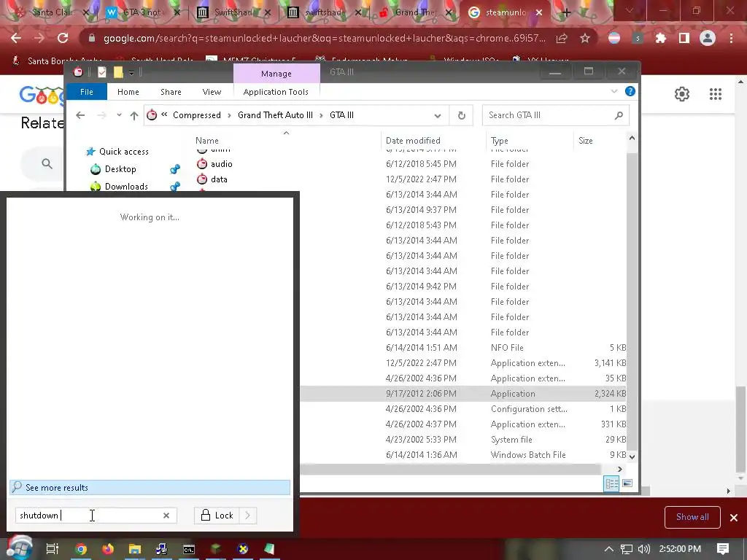Select the Manage contextual tab
Screen dimensions: 747x560
(276, 74)
